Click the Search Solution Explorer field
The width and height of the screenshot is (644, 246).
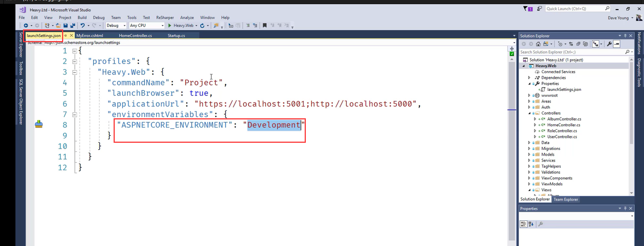pyautogui.click(x=571, y=52)
